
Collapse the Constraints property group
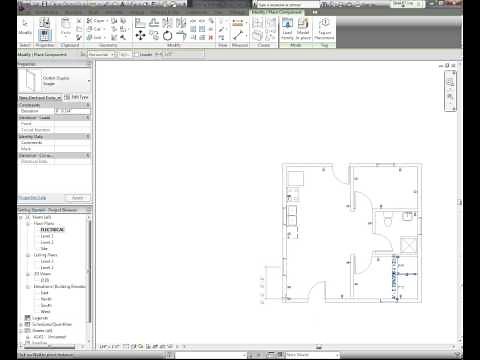(88, 105)
